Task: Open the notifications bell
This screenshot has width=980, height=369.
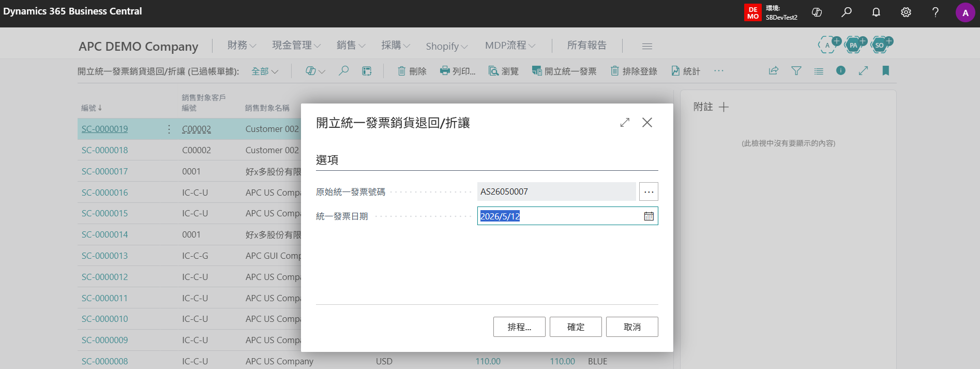Action: coord(876,12)
